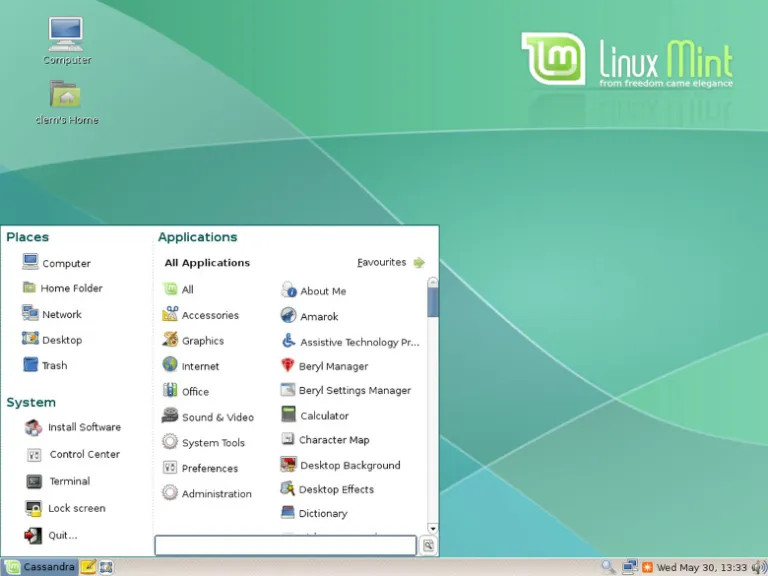Click the application search input field
Screen dimensions: 768x576
point(285,546)
